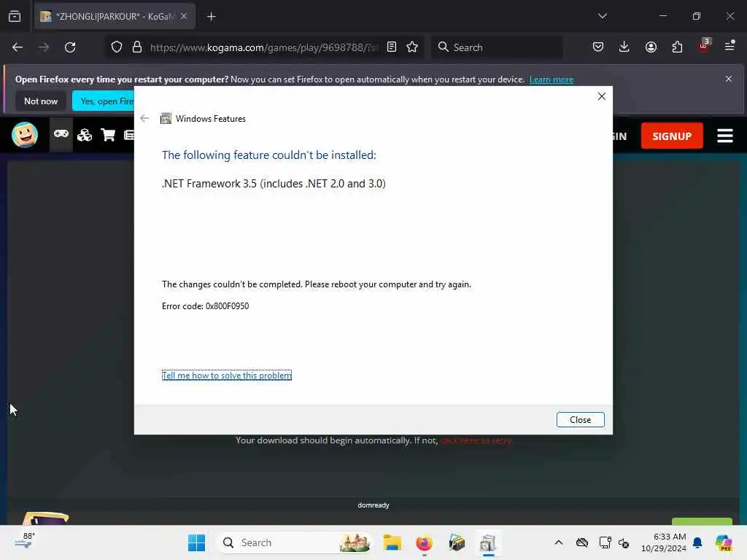Open Copilot preview icon in taskbar
747x560 pixels.
point(724,542)
